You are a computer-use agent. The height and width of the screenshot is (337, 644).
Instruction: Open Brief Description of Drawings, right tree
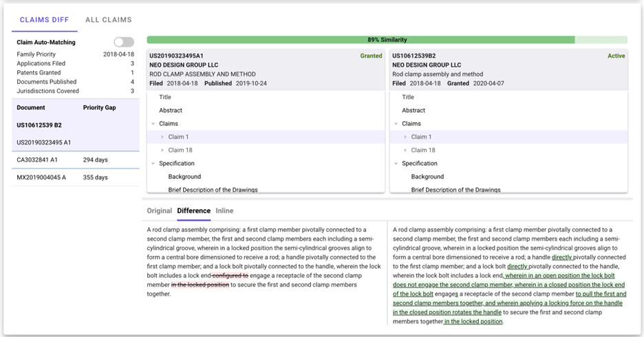click(x=455, y=190)
